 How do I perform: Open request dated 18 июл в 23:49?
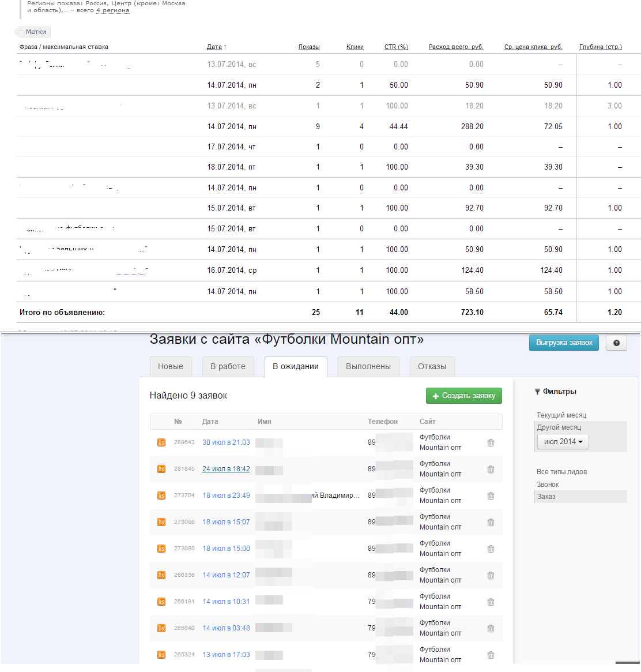click(226, 495)
